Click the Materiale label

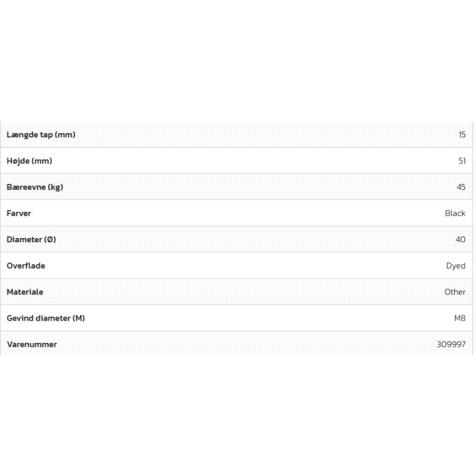pyautogui.click(x=25, y=292)
